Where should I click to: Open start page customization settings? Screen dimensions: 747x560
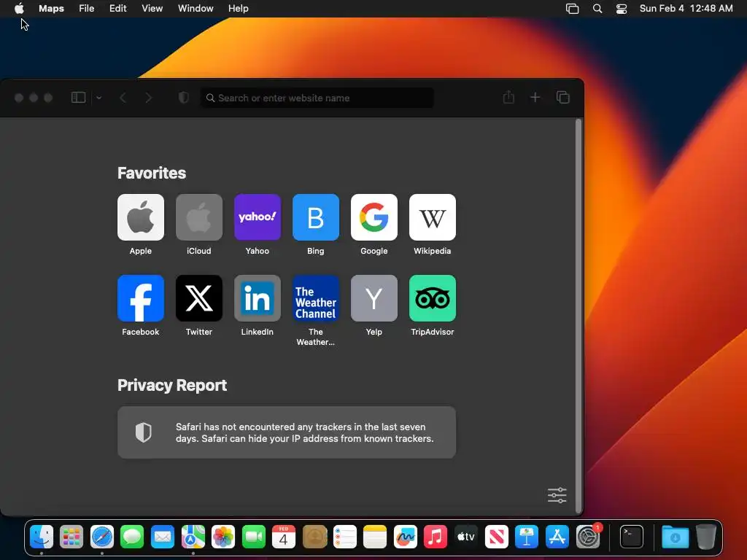[x=557, y=495]
